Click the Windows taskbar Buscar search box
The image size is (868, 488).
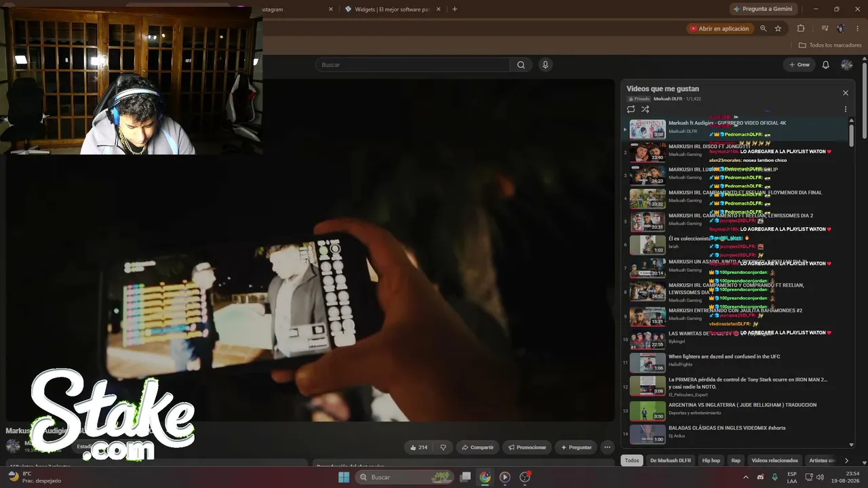(403, 477)
